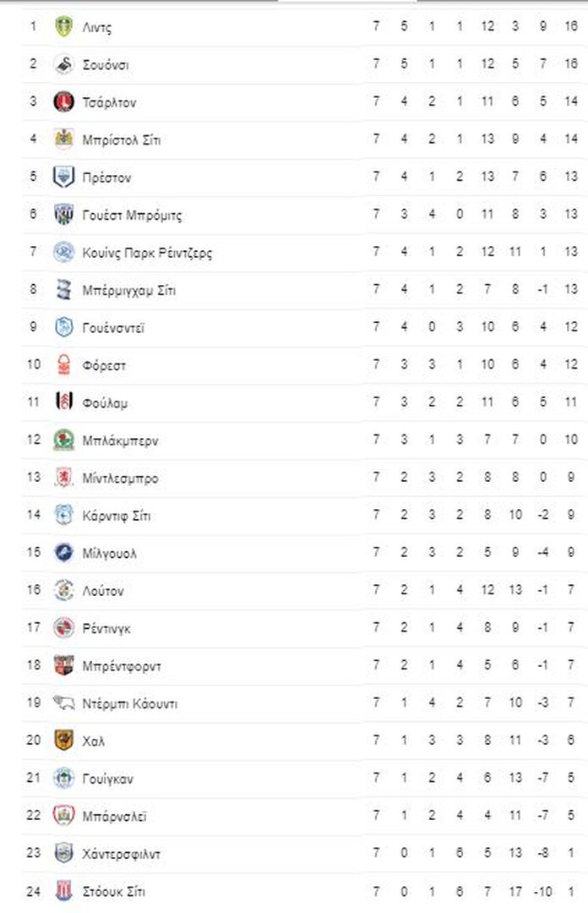The width and height of the screenshot is (588, 913).
Task: Select the Χάντερσφιλντ team name
Action: [122, 853]
